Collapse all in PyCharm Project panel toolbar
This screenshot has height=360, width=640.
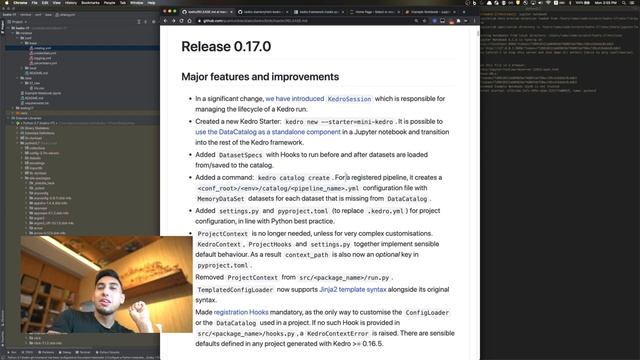pyautogui.click(x=145, y=22)
